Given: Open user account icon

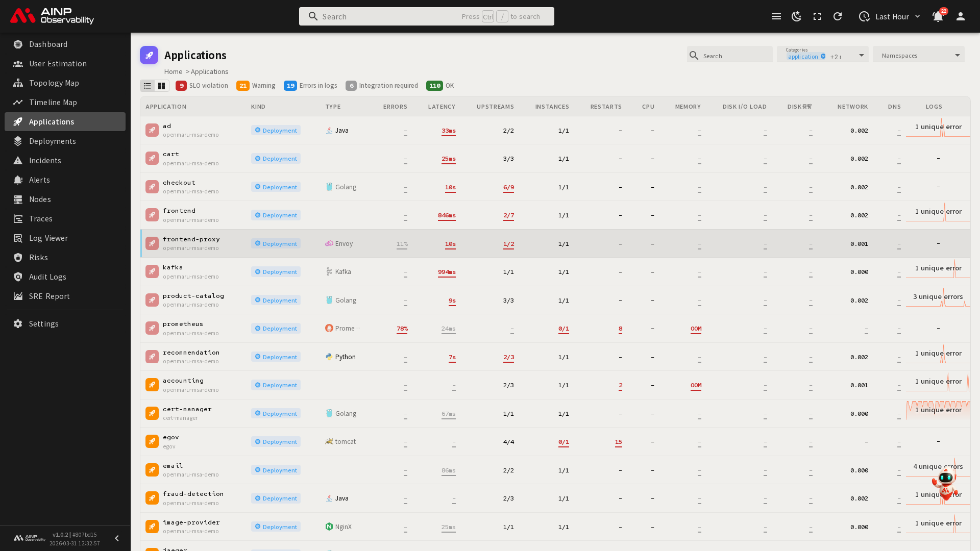Looking at the screenshot, I should 961,16.
